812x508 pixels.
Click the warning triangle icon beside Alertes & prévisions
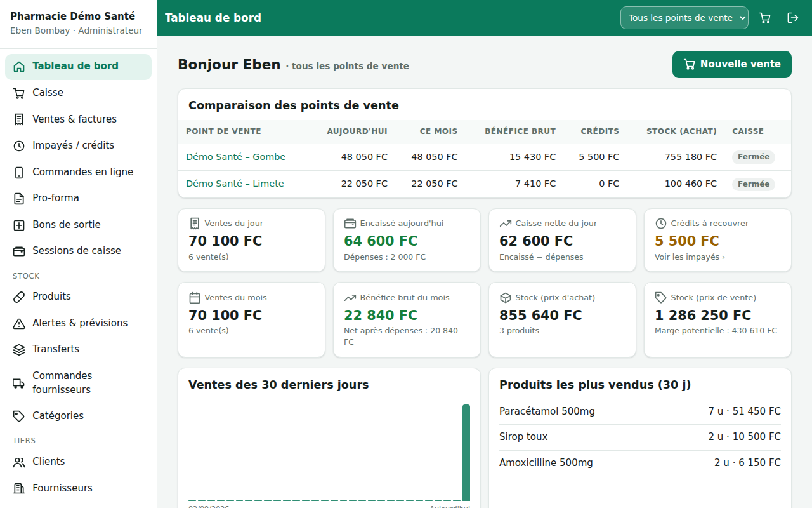19,323
